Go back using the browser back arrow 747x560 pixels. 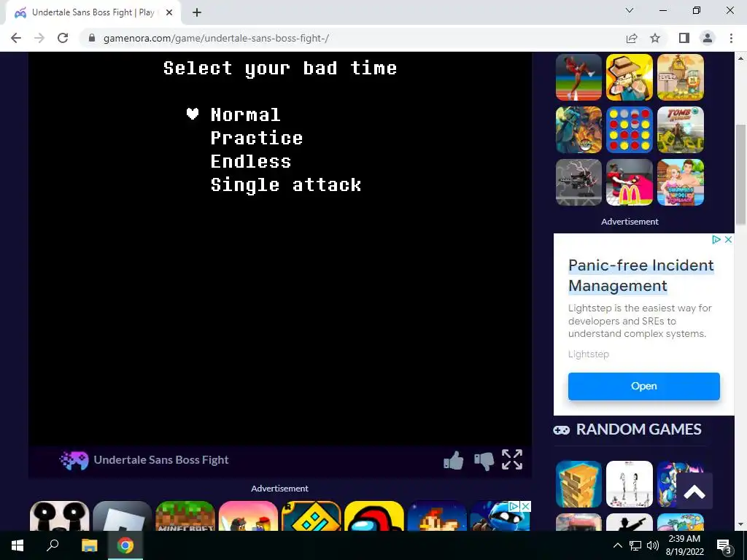click(x=16, y=38)
